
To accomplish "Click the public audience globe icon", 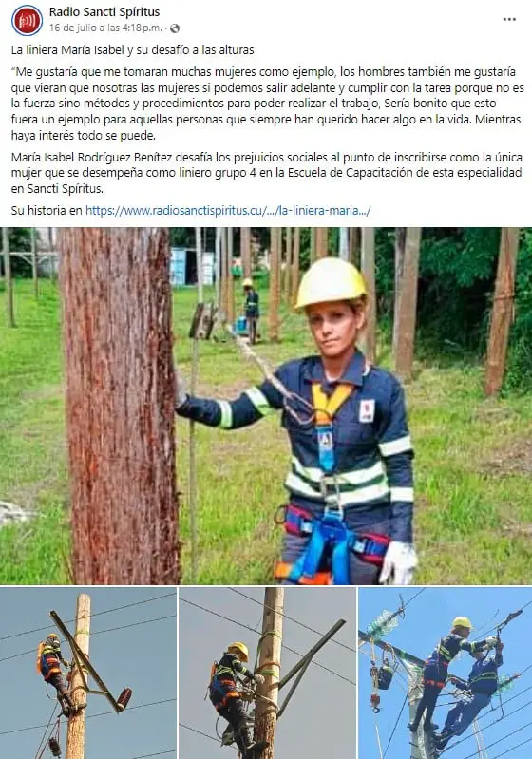I will click(175, 28).
